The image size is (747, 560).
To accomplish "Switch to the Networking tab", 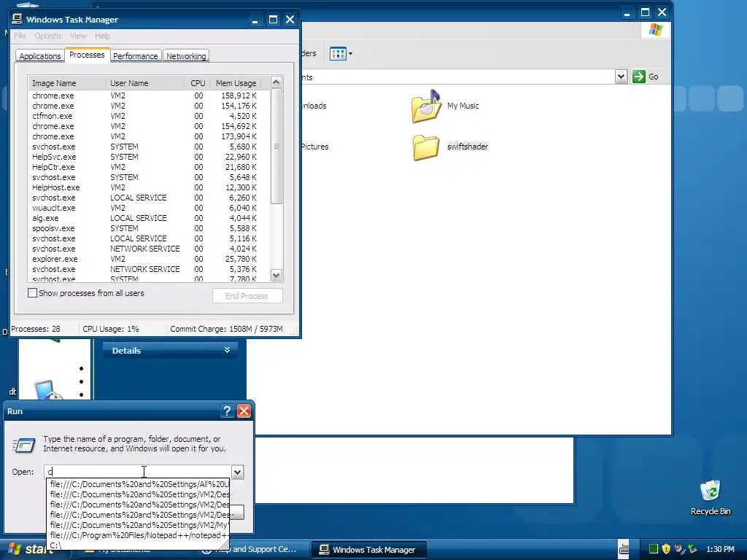I will click(x=186, y=56).
